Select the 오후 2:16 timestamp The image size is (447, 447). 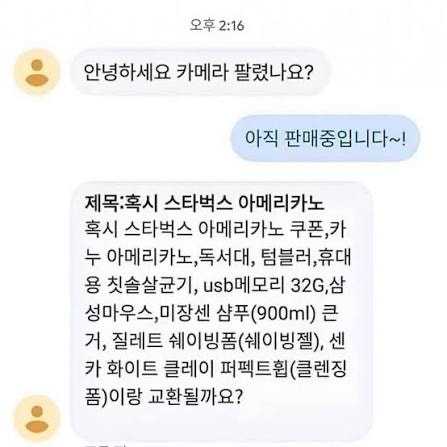click(217, 25)
